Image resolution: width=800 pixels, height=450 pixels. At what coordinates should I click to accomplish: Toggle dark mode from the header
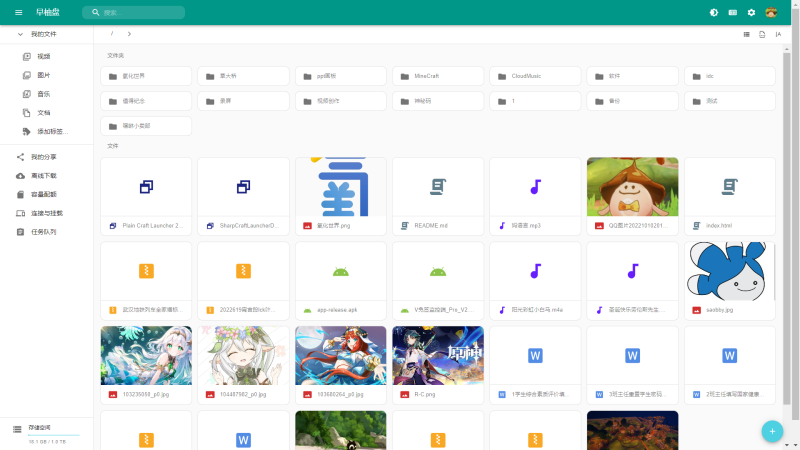click(714, 12)
